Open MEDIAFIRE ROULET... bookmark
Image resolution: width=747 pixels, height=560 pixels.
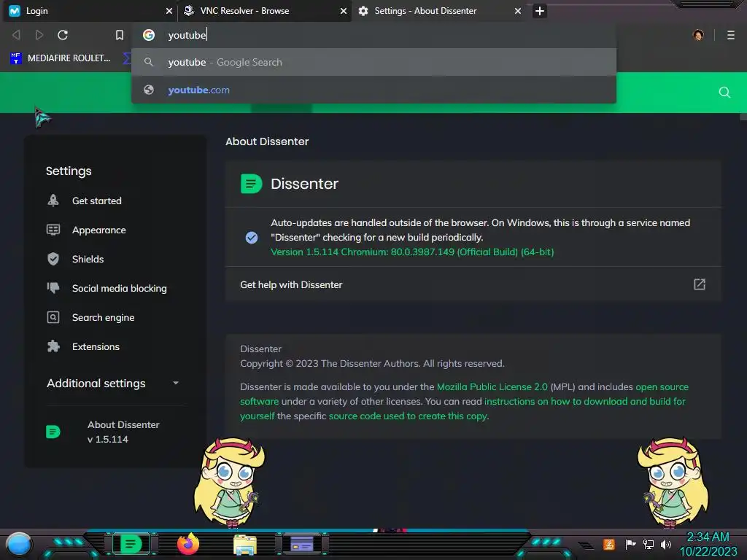(x=61, y=58)
